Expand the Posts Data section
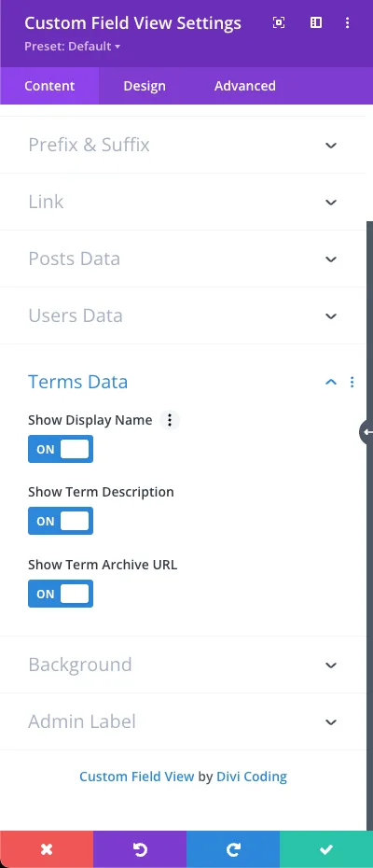This screenshot has height=868, width=373. click(183, 259)
